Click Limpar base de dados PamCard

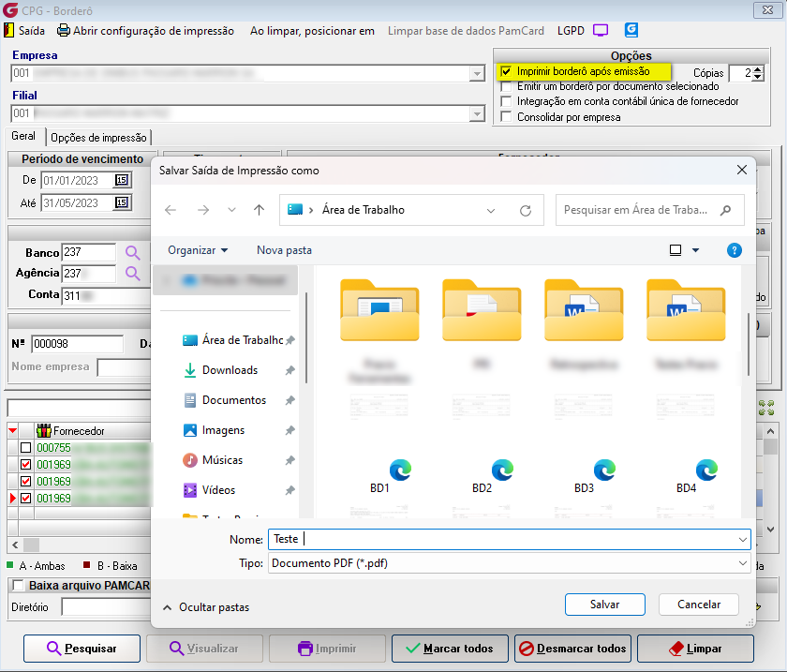pos(466,31)
